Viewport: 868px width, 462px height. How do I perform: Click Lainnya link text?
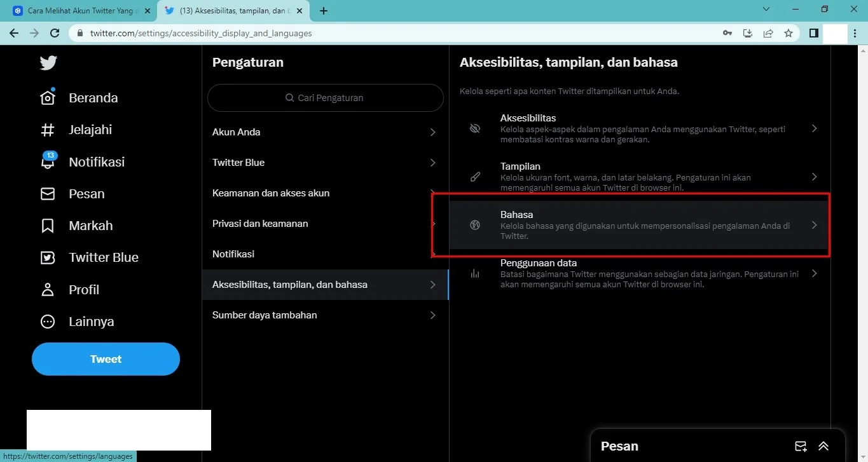coord(92,322)
